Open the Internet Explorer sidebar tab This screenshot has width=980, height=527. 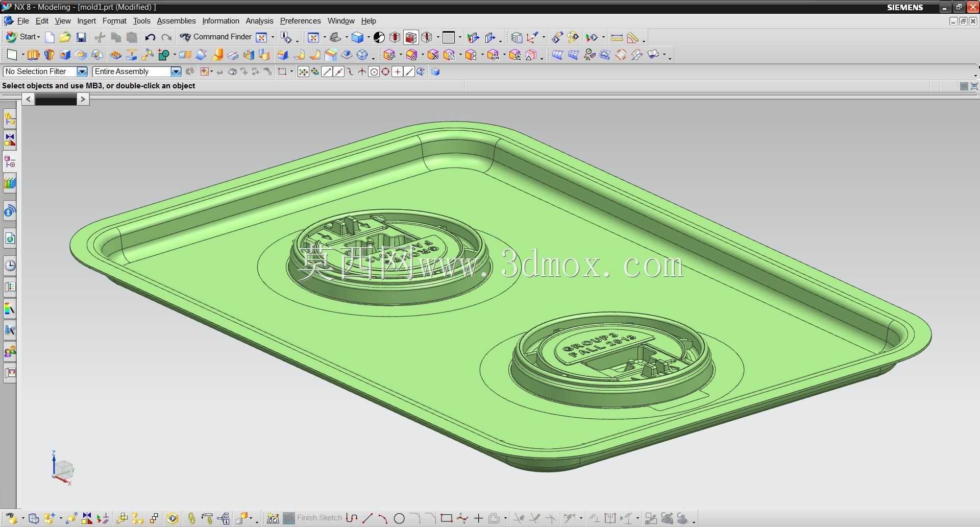coord(10,238)
